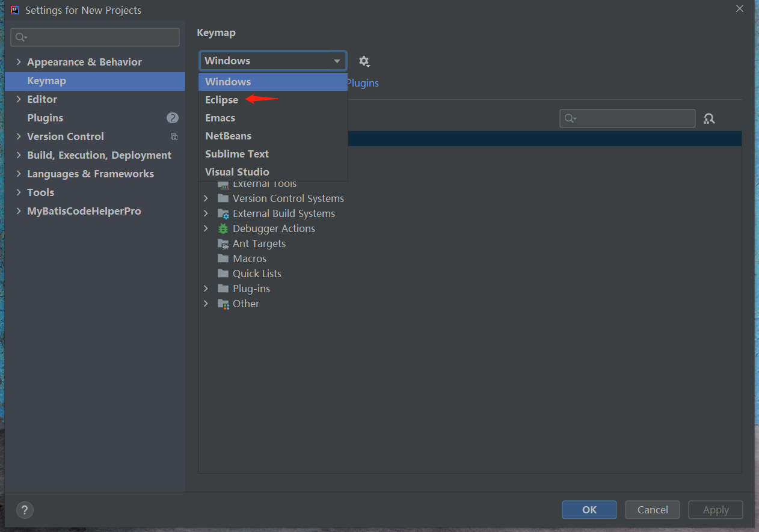Screen dimensions: 759x532
Task: Click Ant Targets folder icon
Action: pos(223,243)
